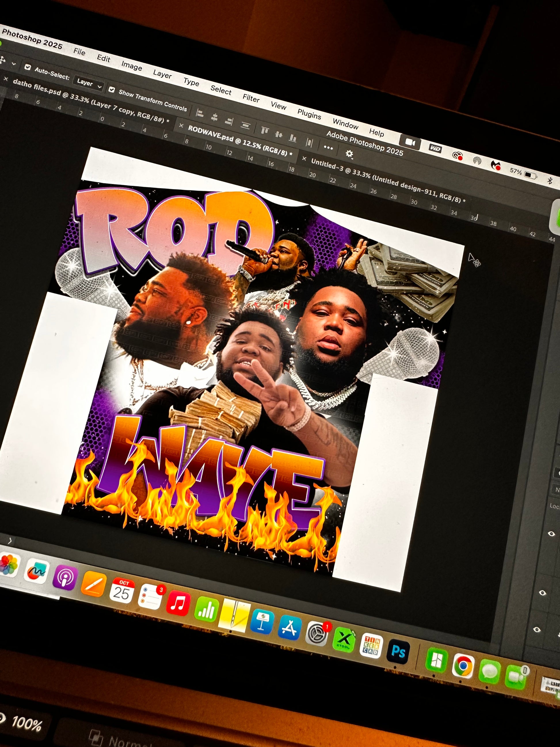Toggle Show Transform Controls checkbox
This screenshot has height=747, width=560.
[112, 90]
